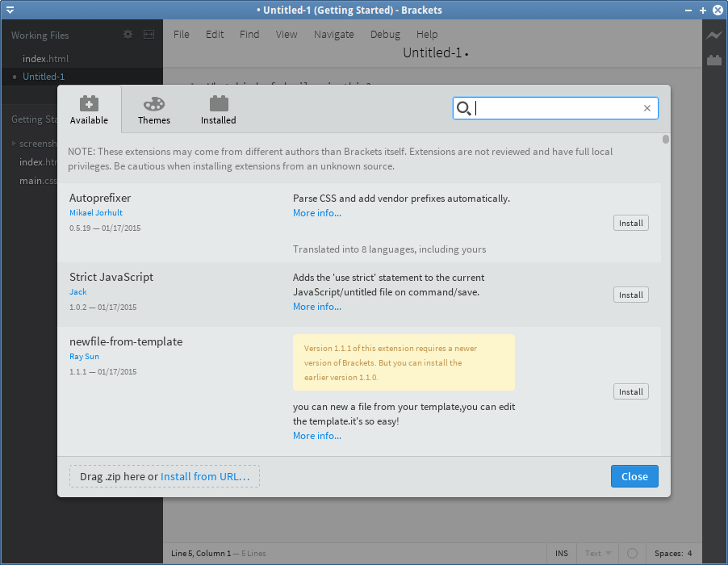Image resolution: width=728 pixels, height=565 pixels.
Task: Click the Drag .zip here drop zone
Action: tap(165, 476)
